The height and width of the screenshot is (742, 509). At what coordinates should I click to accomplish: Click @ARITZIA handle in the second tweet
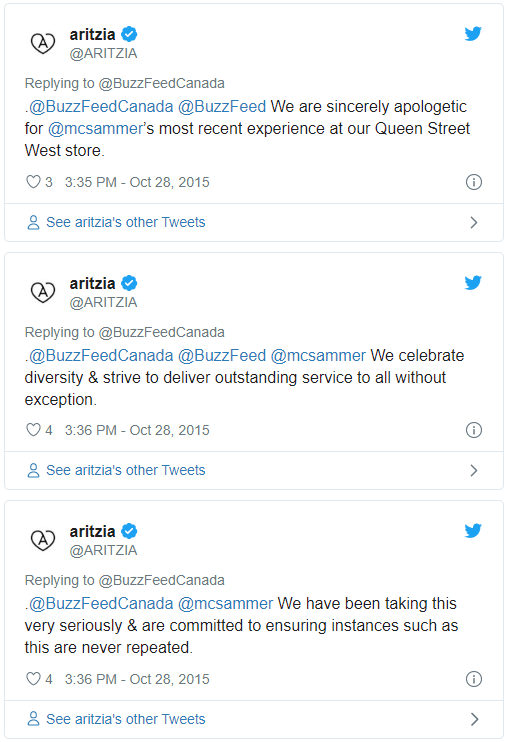103,302
